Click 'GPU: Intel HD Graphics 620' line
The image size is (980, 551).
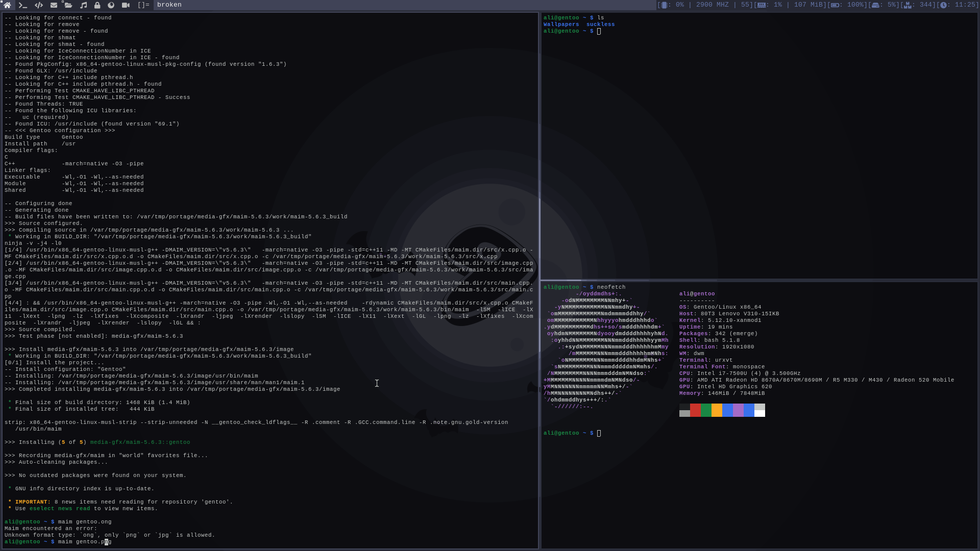point(725,387)
